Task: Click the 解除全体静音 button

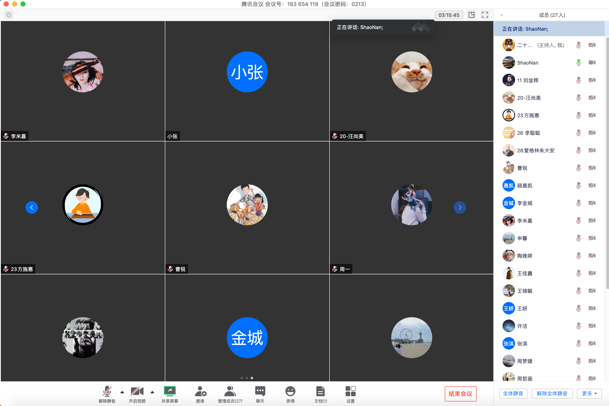Action: click(x=552, y=394)
